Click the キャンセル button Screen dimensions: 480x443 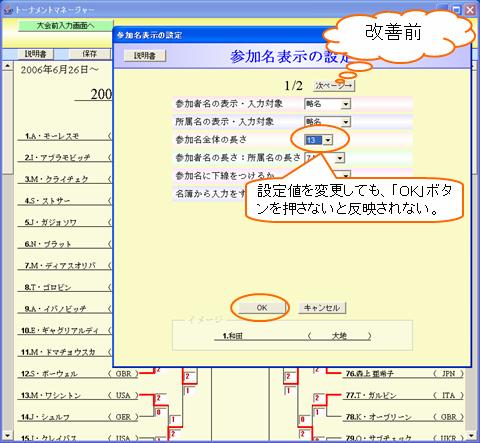point(322,308)
